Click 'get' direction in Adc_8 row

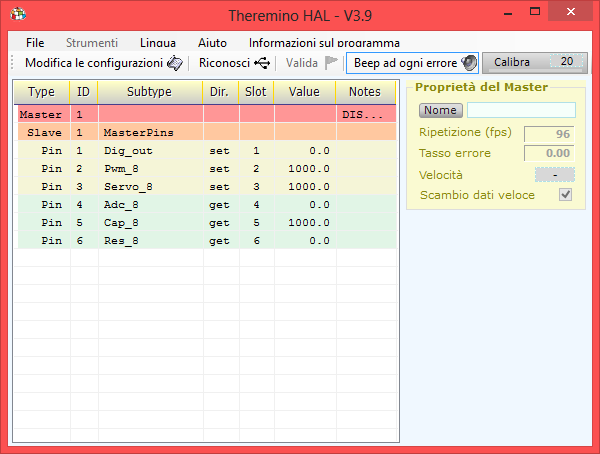tap(219, 205)
